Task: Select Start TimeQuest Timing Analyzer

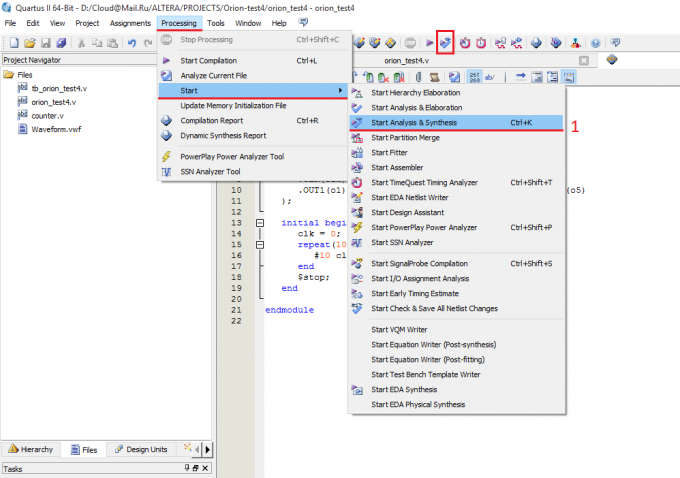Action: click(456, 182)
